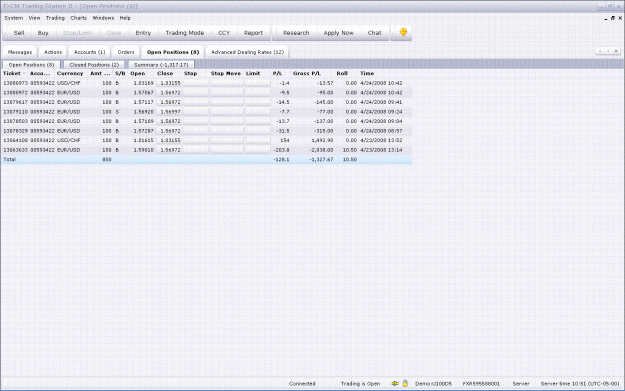Open the Summary (-1,317.17) sub-tab
625x391 pixels.
click(x=161, y=65)
